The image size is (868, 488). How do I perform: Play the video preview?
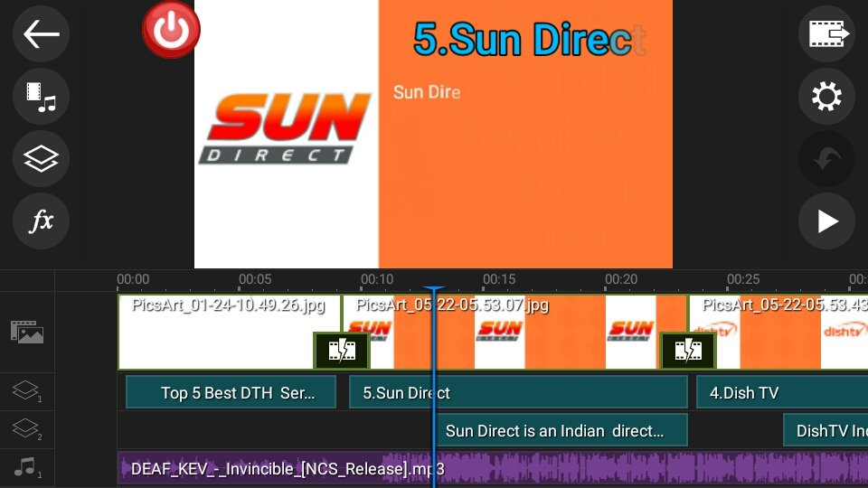point(827,221)
